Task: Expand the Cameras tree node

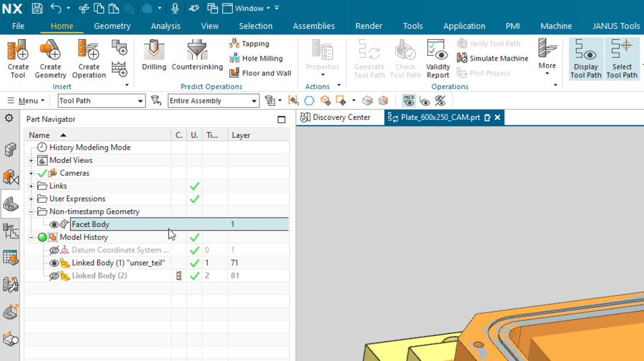Action: (31, 173)
